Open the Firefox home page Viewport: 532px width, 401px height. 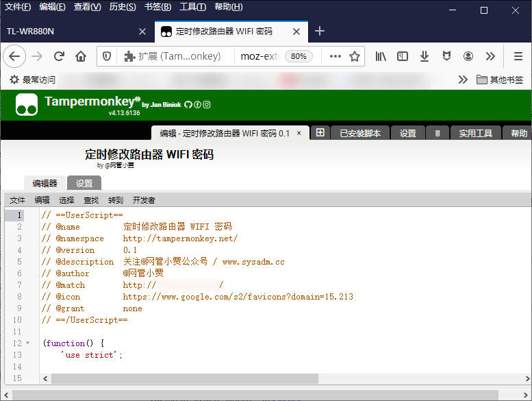[81, 56]
